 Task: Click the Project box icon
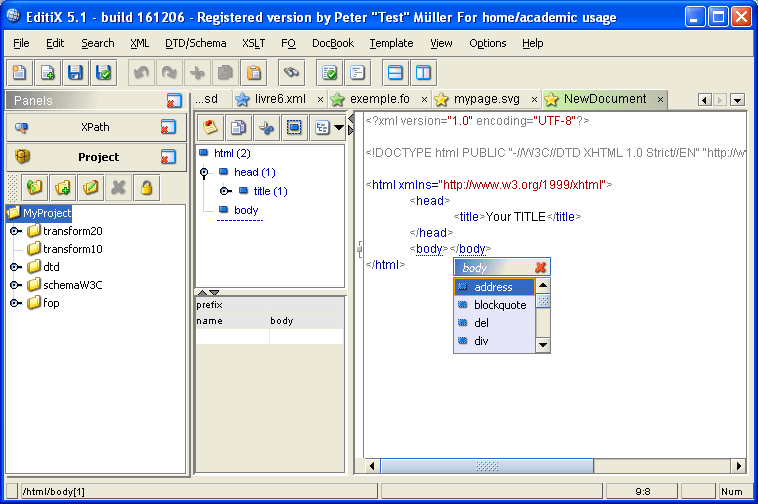coord(22,157)
